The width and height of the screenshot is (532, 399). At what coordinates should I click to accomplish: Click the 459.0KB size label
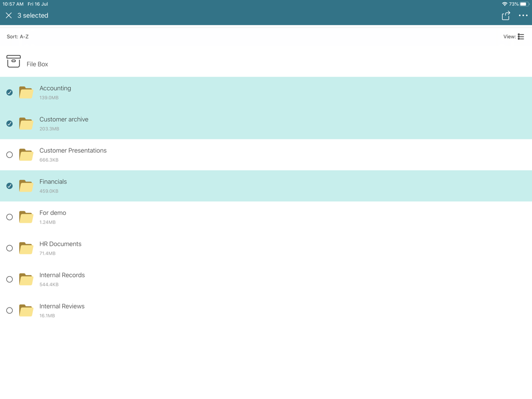pos(49,192)
